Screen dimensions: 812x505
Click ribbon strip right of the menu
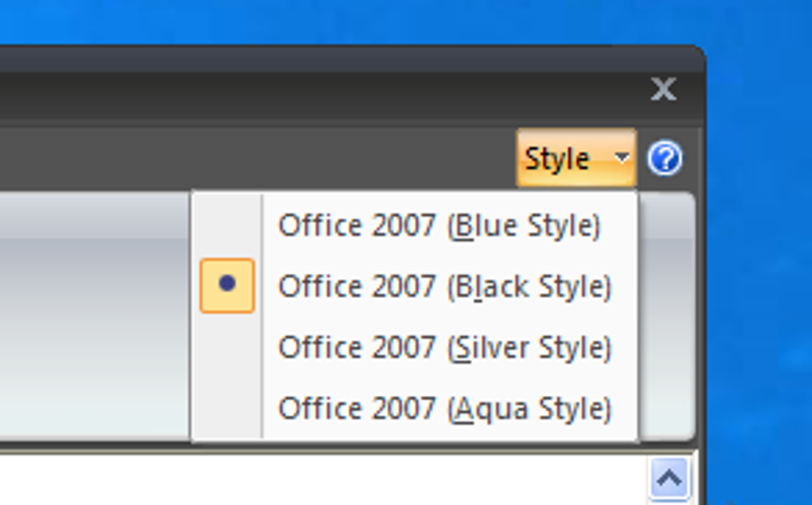666,316
